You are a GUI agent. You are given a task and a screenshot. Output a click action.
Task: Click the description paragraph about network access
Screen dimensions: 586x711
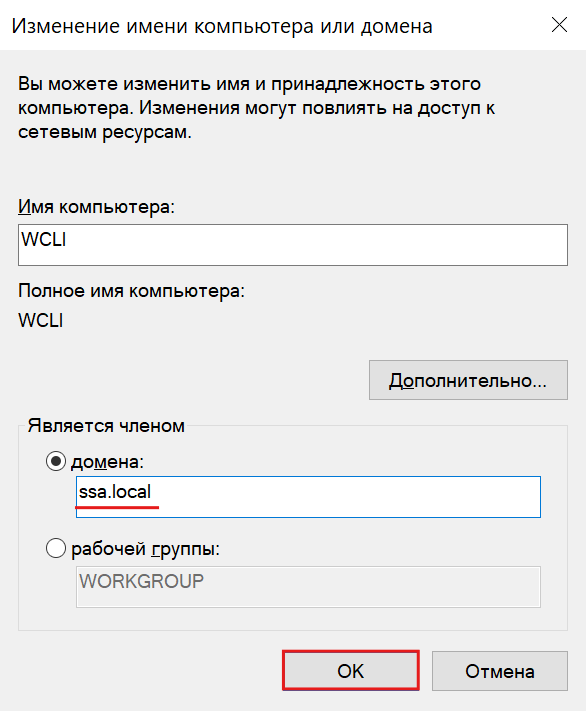point(256,108)
